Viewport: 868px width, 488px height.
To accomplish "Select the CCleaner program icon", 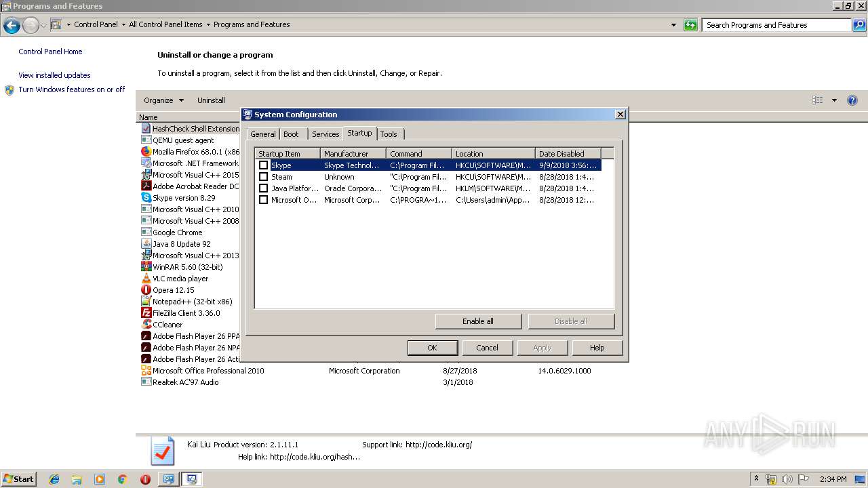I will 146,324.
